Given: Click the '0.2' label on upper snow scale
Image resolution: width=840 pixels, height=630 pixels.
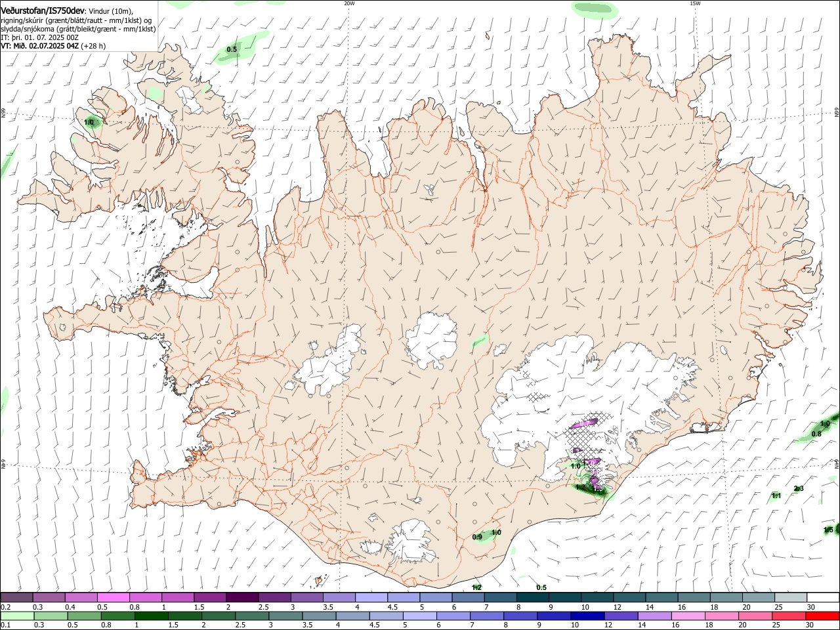Looking at the screenshot, I should pos(5,607).
